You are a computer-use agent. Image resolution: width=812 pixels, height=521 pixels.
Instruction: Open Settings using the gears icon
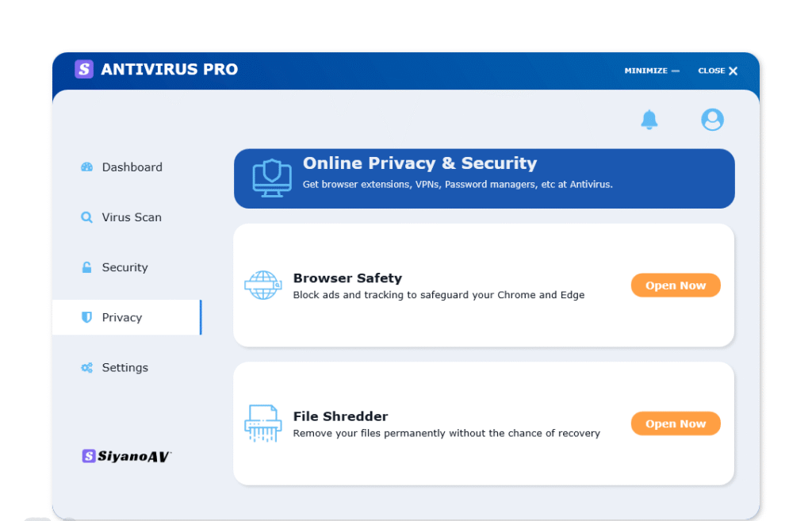coord(86,367)
